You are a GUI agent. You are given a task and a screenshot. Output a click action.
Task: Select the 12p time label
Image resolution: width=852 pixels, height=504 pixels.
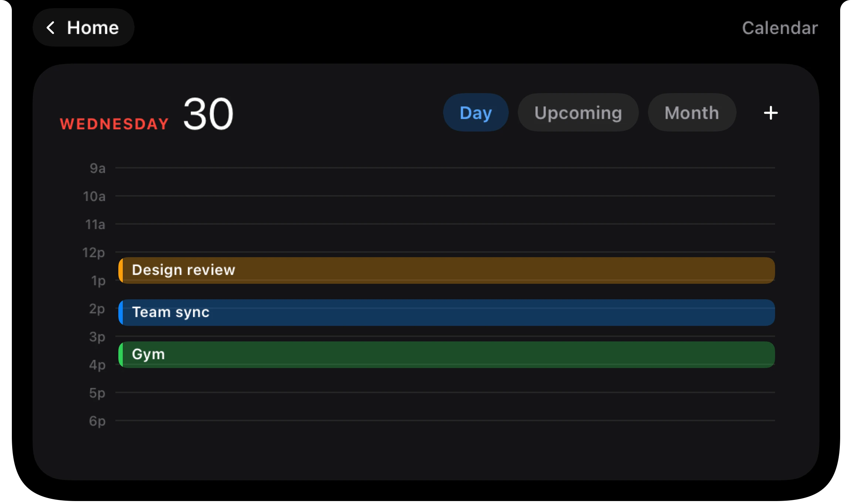(x=94, y=253)
